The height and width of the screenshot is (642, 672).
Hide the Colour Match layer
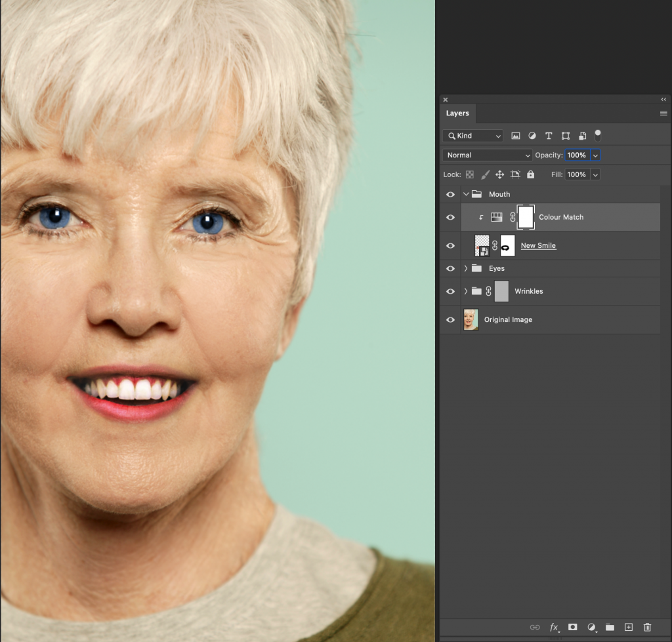pyautogui.click(x=450, y=217)
